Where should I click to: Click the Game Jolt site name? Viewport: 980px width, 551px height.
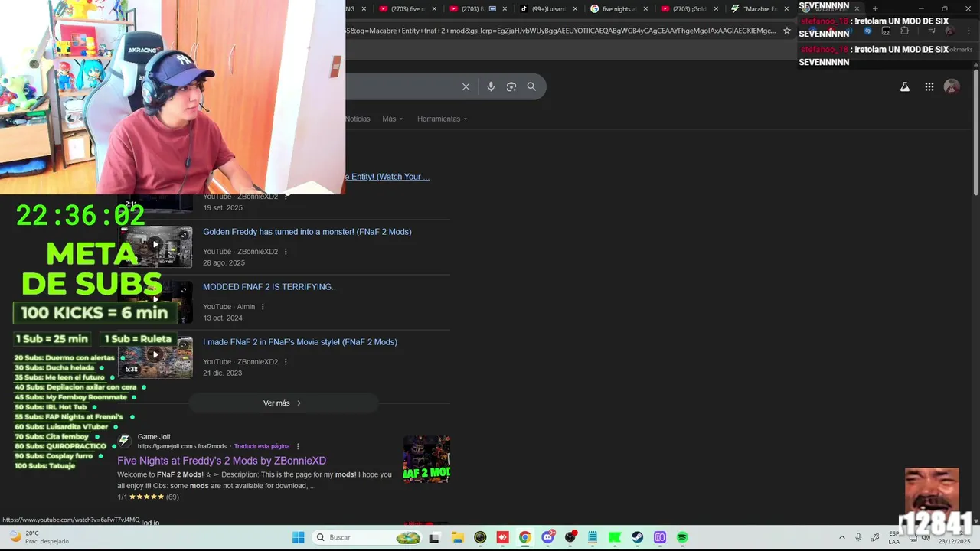click(x=154, y=437)
